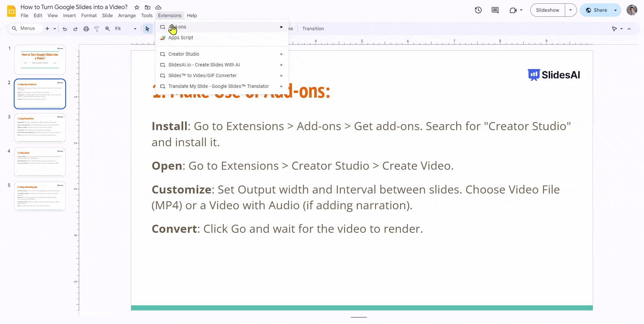
Task: Select slide 4 thumbnail in sidebar
Action: 40,162
